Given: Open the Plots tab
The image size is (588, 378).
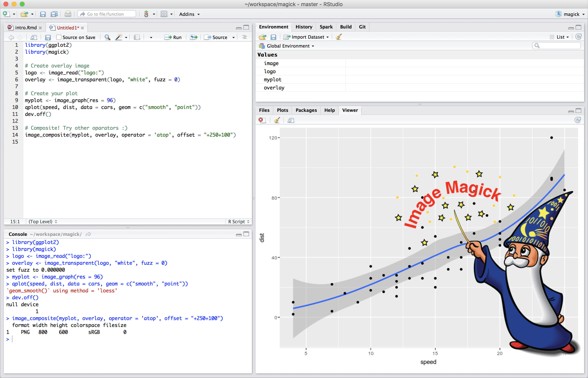Looking at the screenshot, I should pyautogui.click(x=282, y=110).
